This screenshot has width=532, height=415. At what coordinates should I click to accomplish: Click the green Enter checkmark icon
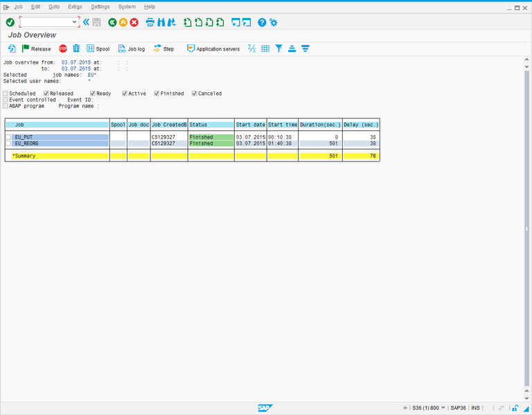(10, 22)
